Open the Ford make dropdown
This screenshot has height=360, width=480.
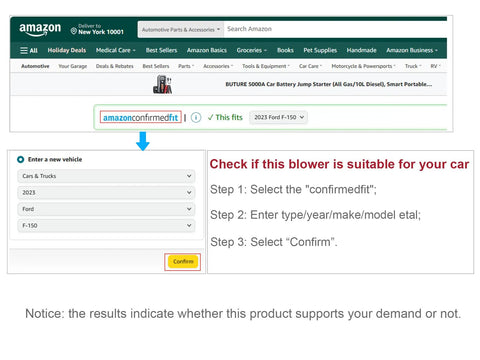tap(106, 209)
